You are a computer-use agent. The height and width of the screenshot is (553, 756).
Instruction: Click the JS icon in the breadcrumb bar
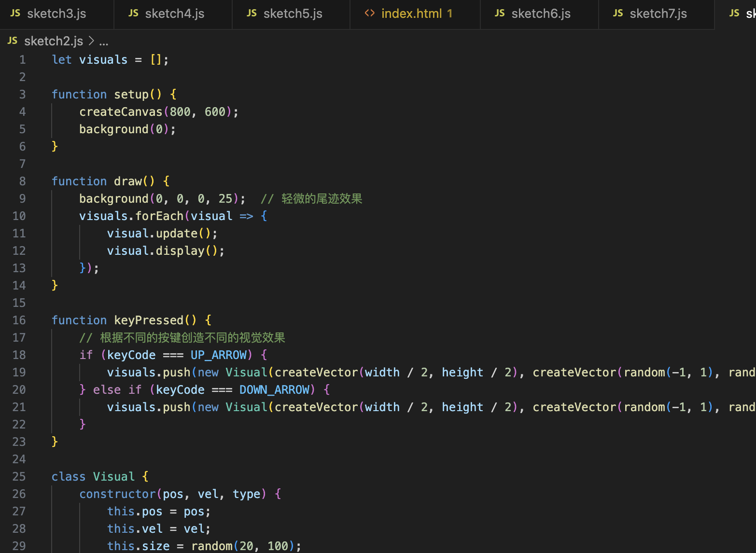coord(12,41)
